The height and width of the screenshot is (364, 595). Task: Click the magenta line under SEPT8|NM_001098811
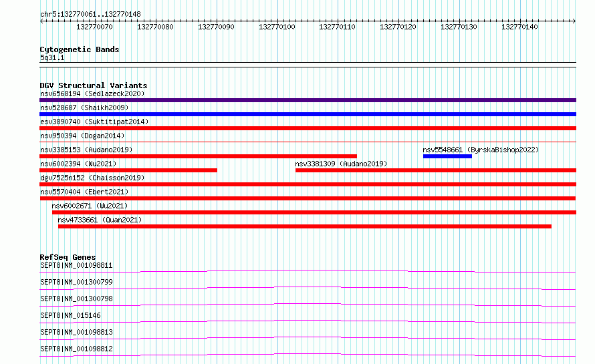point(308,271)
